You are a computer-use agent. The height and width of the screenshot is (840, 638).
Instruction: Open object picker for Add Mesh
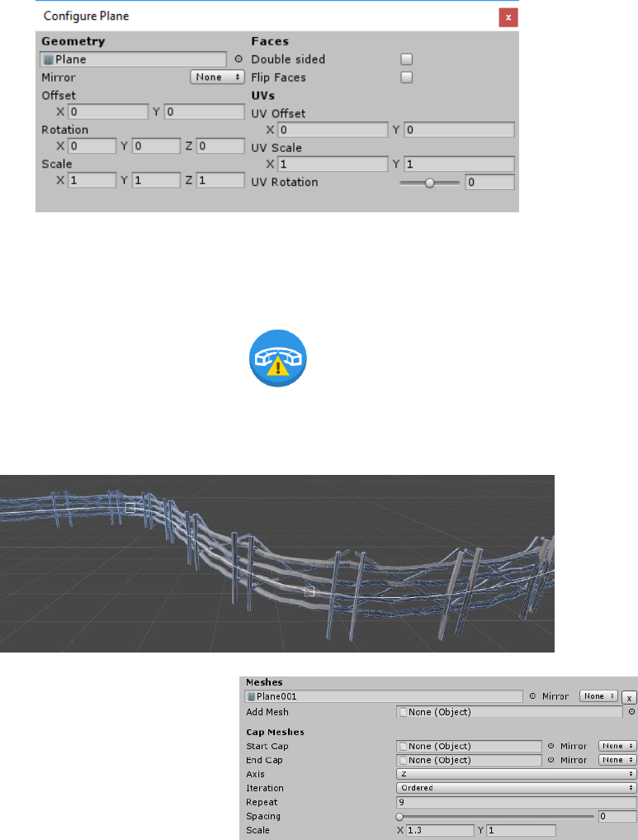[631, 712]
